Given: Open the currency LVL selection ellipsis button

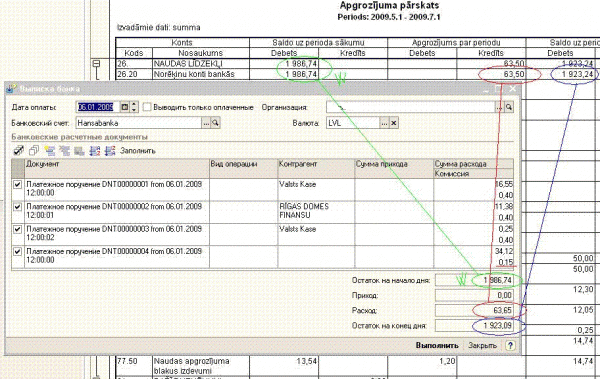Looking at the screenshot, I should (384, 123).
